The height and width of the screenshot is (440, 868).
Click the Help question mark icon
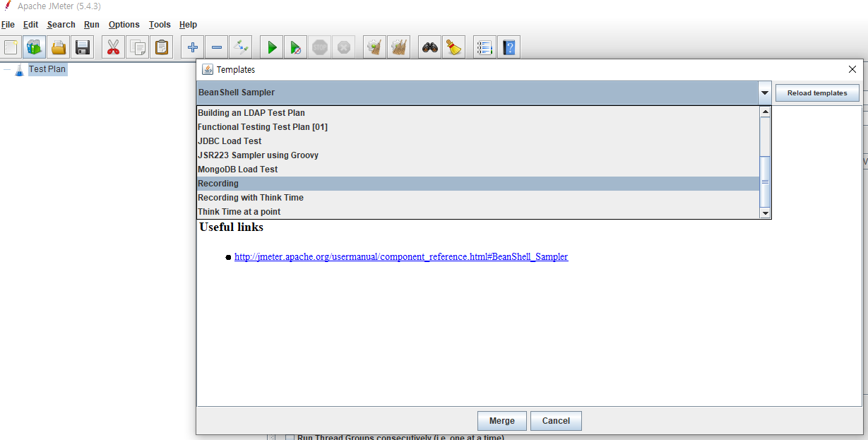tap(509, 47)
